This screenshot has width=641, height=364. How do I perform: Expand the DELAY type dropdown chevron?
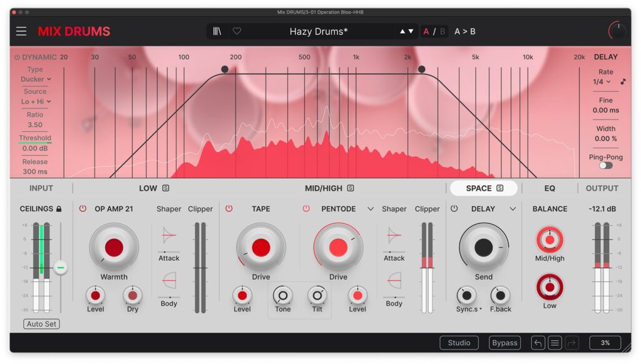tap(513, 209)
